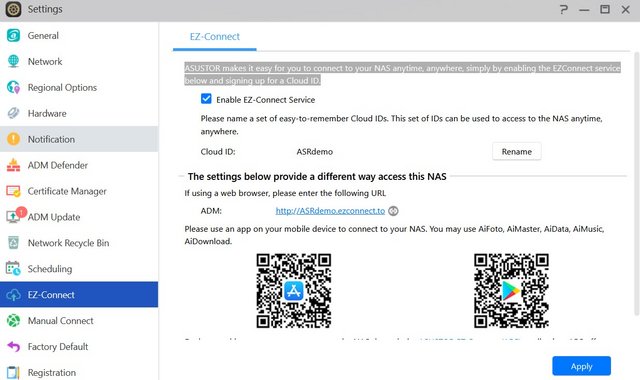Open the Notification alert icon

click(13, 139)
